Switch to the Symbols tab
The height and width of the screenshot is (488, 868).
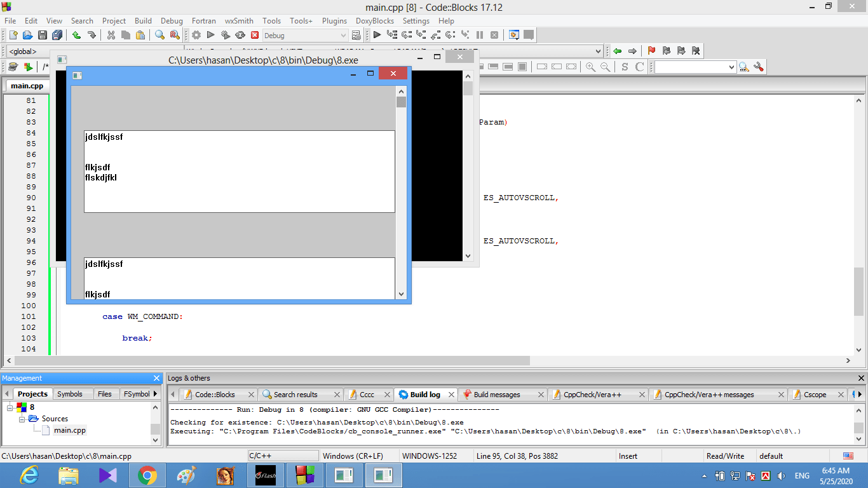pyautogui.click(x=70, y=394)
